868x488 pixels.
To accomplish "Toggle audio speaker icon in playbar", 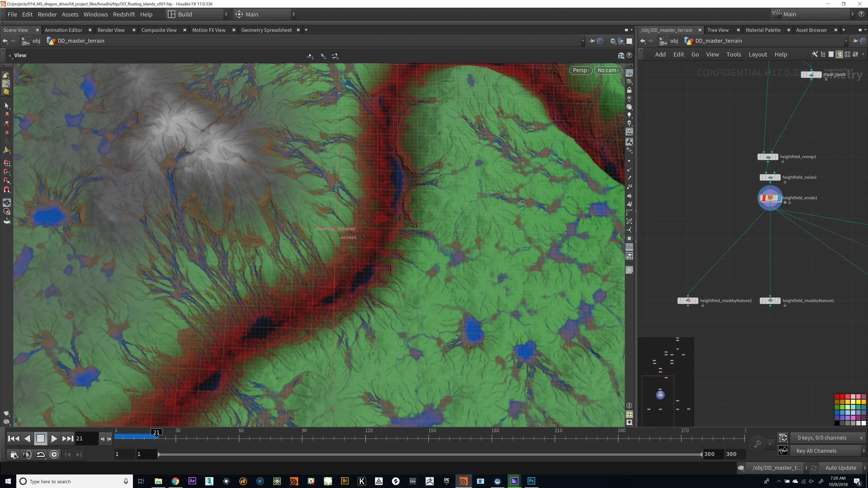I will click(x=27, y=454).
